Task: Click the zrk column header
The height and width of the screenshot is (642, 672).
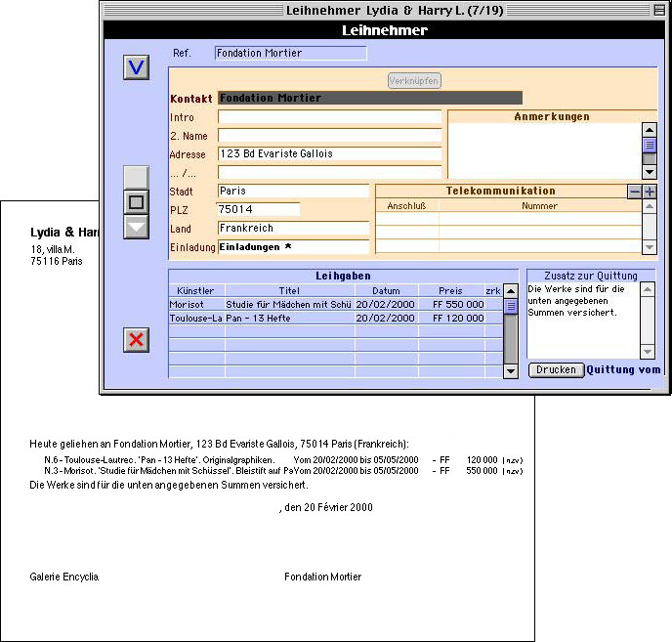Action: (493, 291)
